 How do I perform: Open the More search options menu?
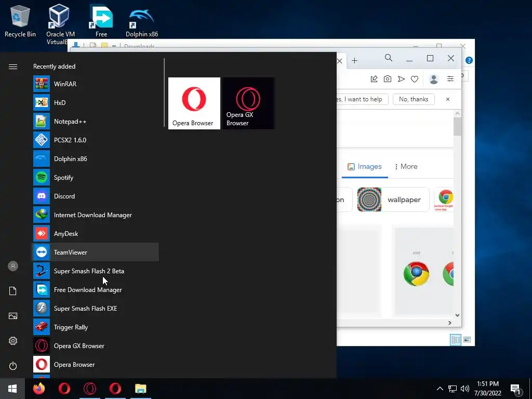point(406,167)
